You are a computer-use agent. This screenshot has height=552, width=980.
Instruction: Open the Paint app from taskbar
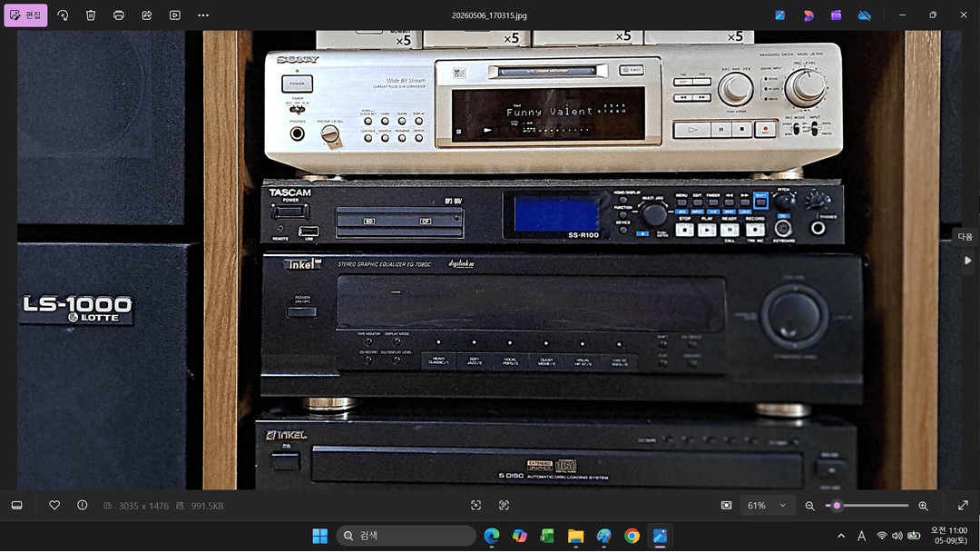(x=603, y=536)
